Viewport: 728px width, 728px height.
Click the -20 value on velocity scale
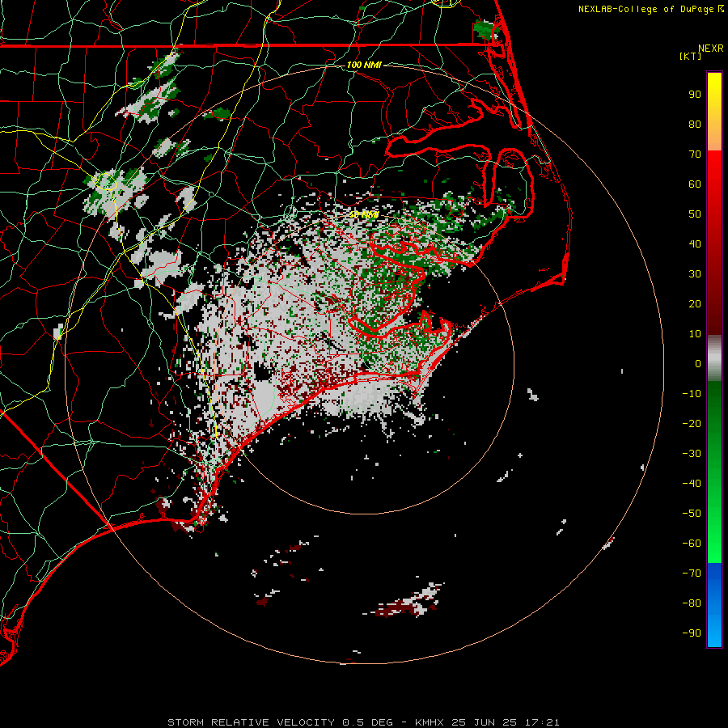692,424
